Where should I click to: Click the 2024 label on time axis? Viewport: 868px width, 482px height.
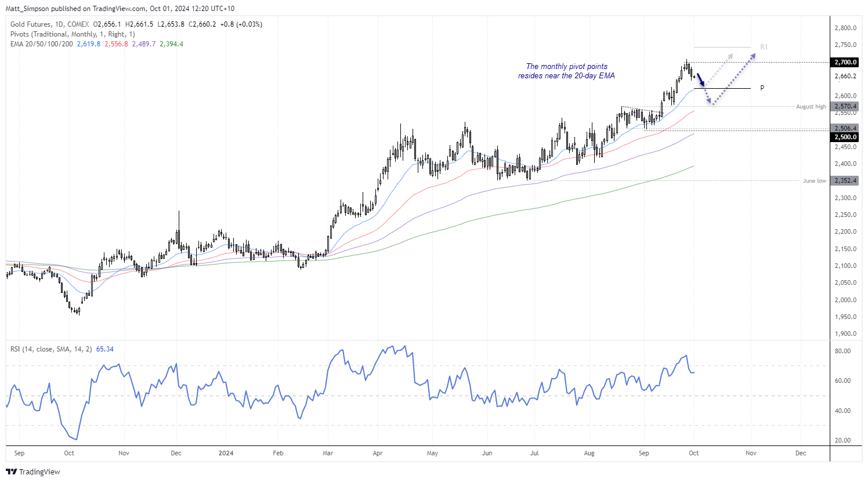226,453
